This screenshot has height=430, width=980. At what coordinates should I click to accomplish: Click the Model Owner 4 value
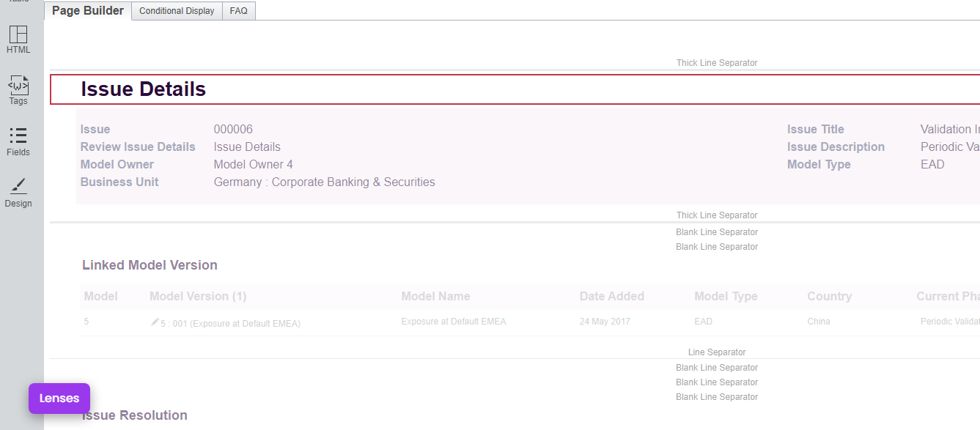(x=253, y=165)
